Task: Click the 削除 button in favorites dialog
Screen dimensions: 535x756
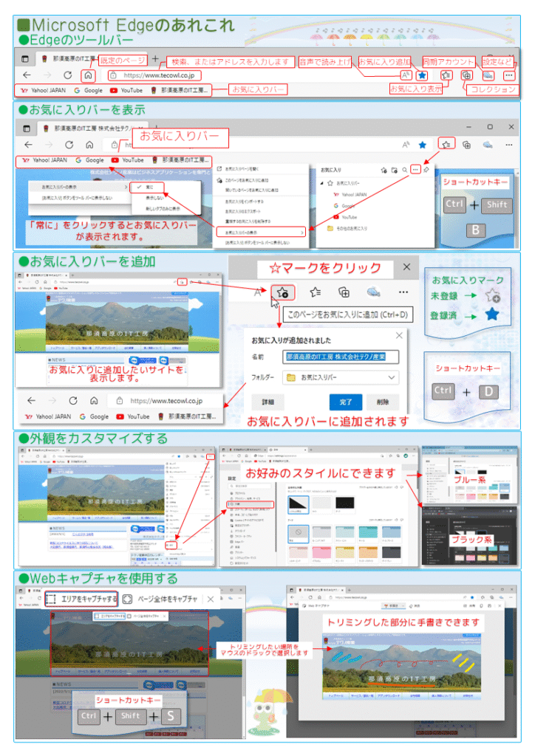Action: 382,402
